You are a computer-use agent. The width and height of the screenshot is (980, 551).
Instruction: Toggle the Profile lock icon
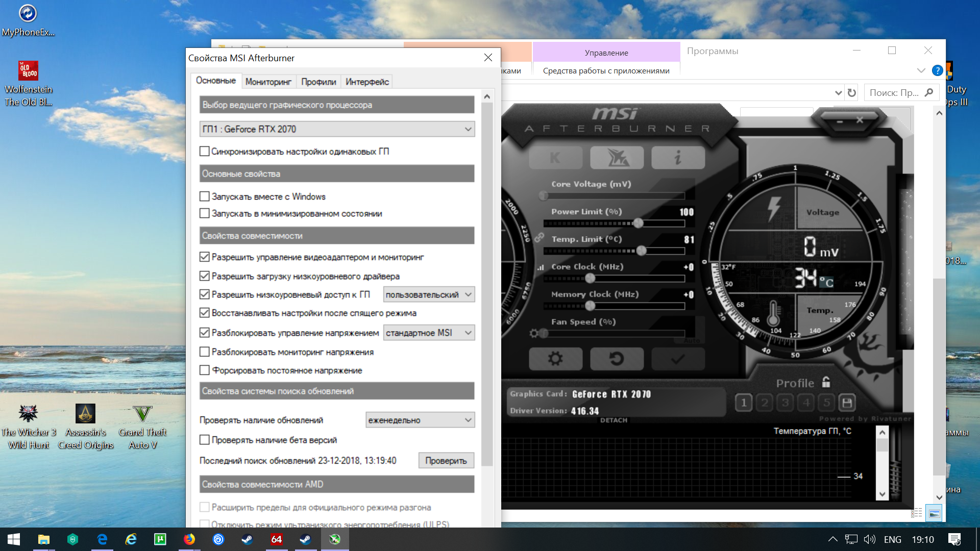click(x=826, y=382)
